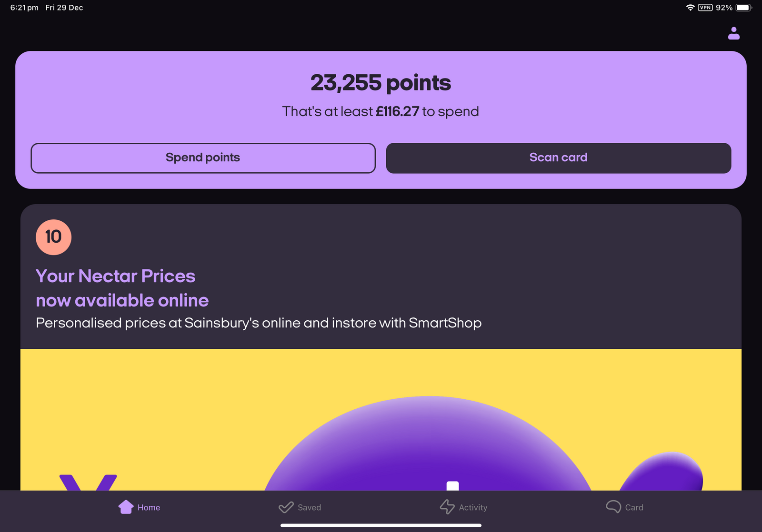This screenshot has height=532, width=762.
Task: Check the Wi-Fi status icon
Action: [690, 8]
